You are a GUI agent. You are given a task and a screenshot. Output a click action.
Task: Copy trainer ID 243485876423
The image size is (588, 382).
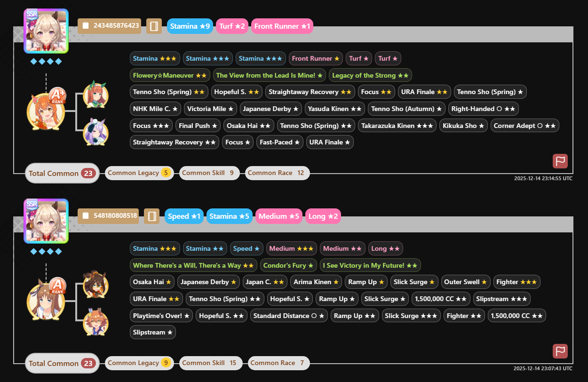click(110, 25)
